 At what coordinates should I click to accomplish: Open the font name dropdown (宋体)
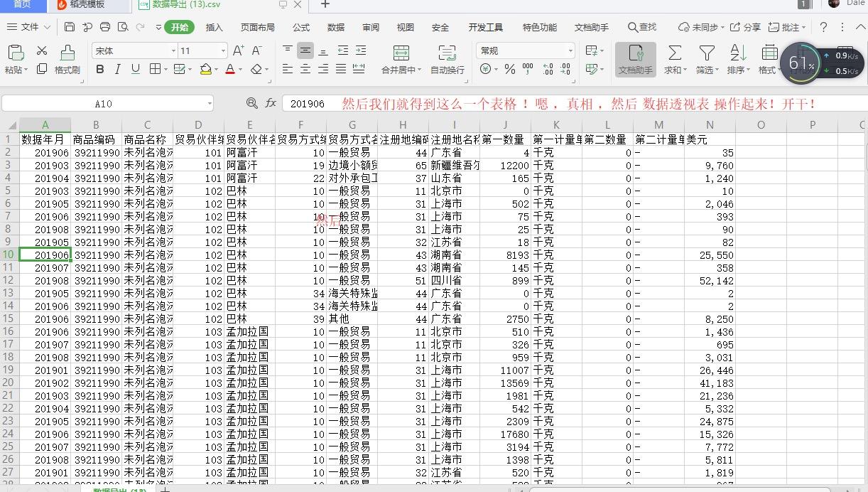tap(173, 51)
